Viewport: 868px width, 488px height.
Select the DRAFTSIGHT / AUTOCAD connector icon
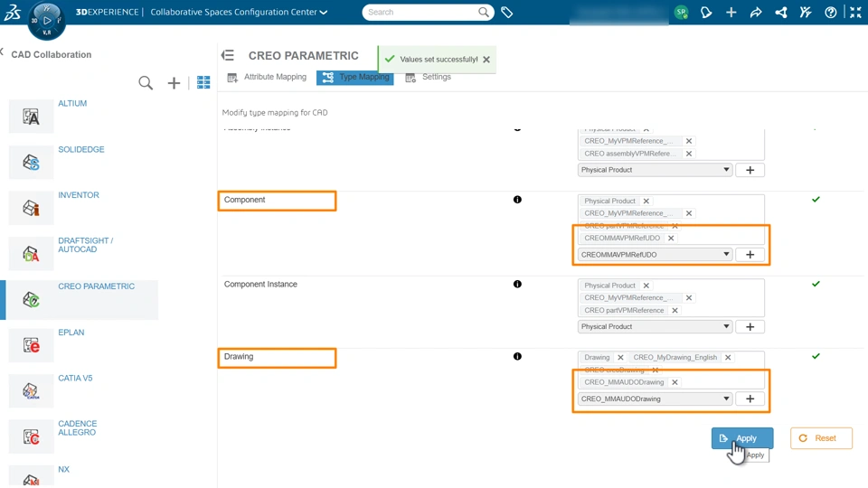click(x=31, y=254)
